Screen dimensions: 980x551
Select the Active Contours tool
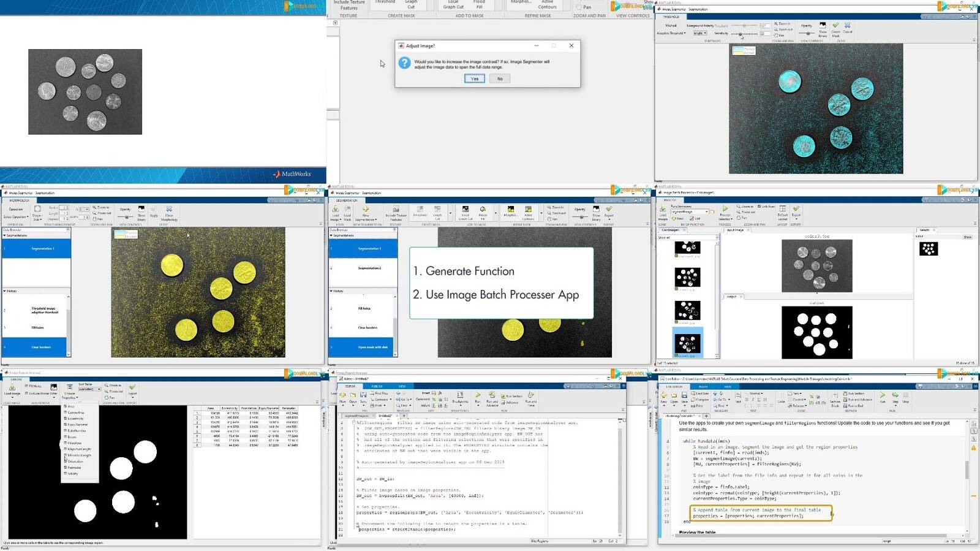coord(528,213)
